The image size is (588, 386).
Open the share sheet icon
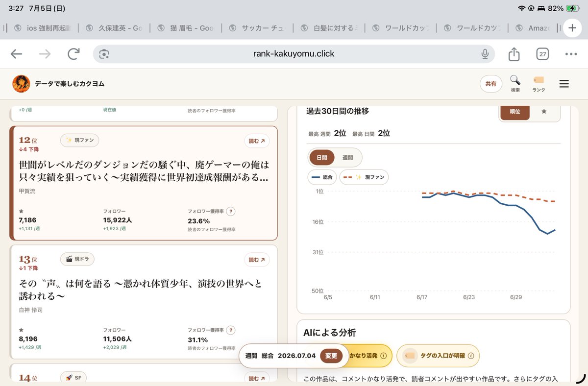click(x=514, y=54)
